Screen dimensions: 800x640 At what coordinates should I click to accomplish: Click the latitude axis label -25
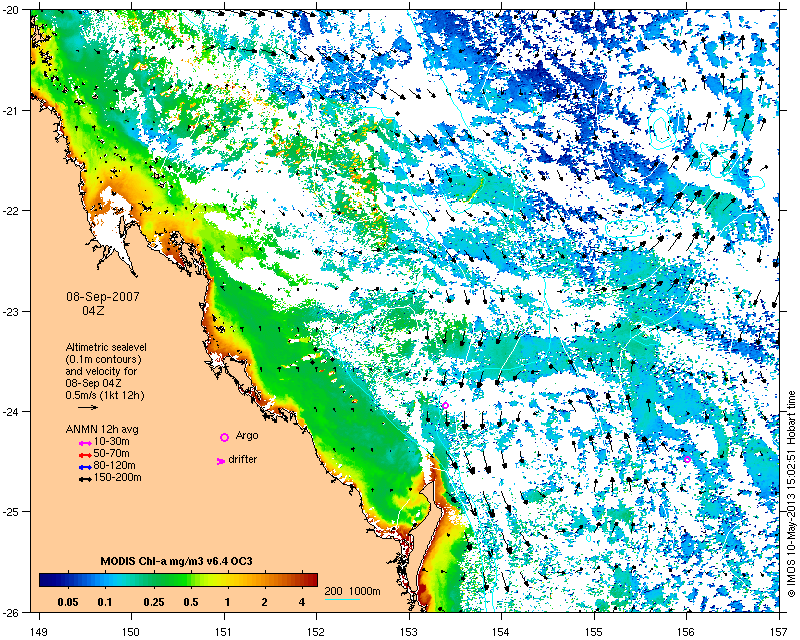pyautogui.click(x=12, y=512)
